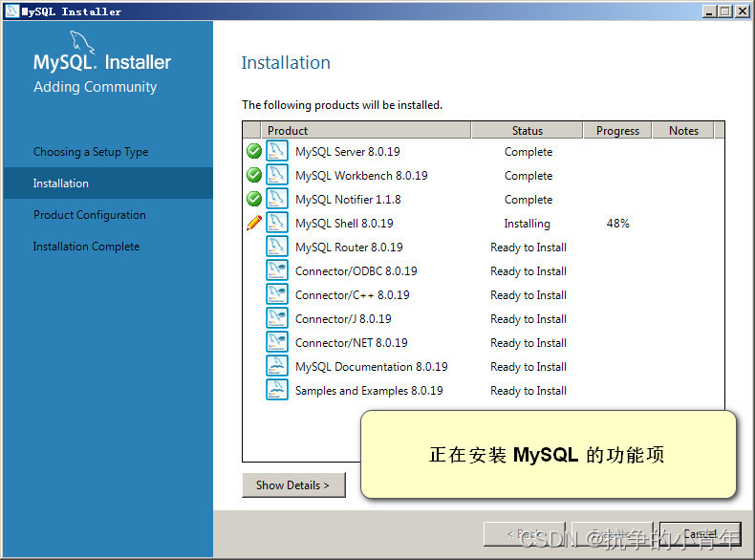Maximize the MySQL Installer window

(724, 11)
